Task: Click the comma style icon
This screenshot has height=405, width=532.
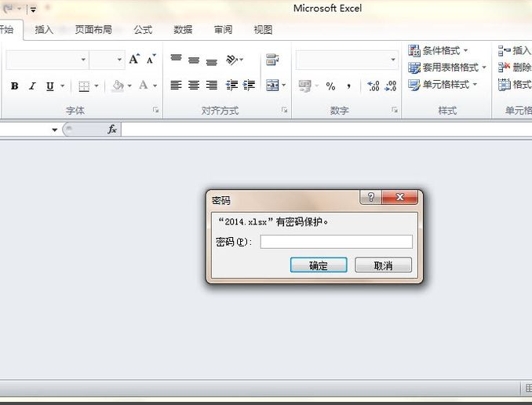Action: pos(348,86)
